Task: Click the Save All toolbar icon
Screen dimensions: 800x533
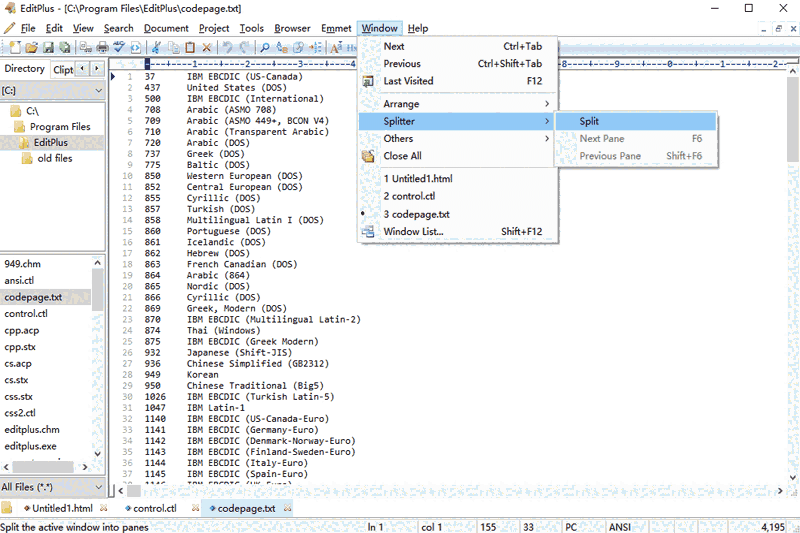Action: click(64, 47)
